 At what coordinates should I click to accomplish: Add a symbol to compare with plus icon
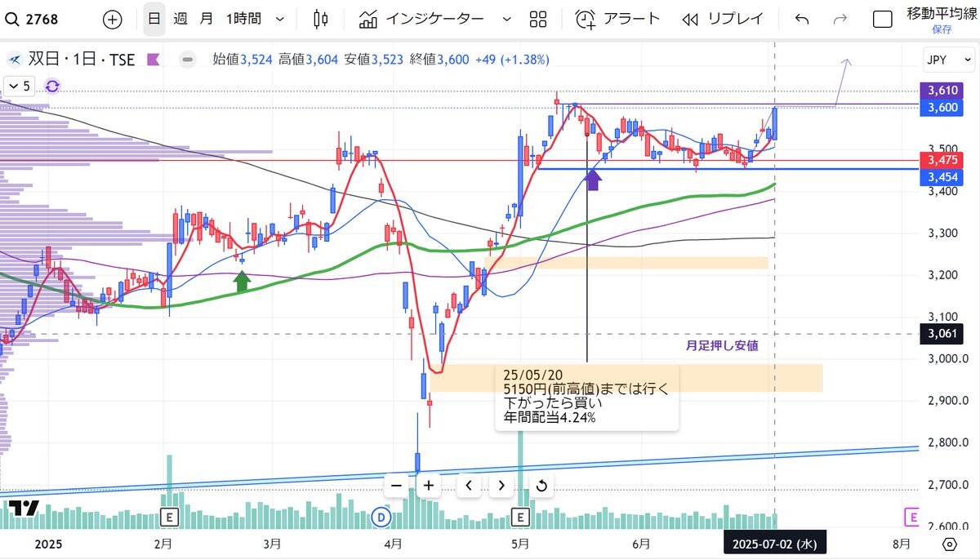point(113,18)
